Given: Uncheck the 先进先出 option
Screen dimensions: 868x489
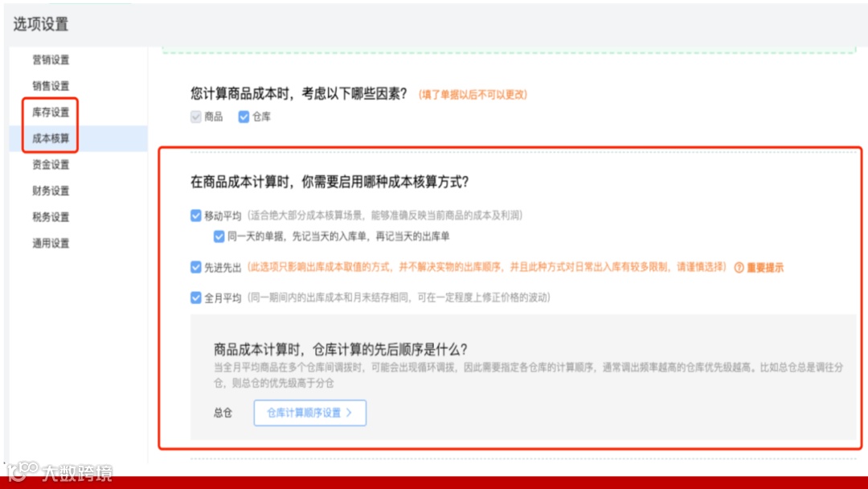Looking at the screenshot, I should pos(195,269).
